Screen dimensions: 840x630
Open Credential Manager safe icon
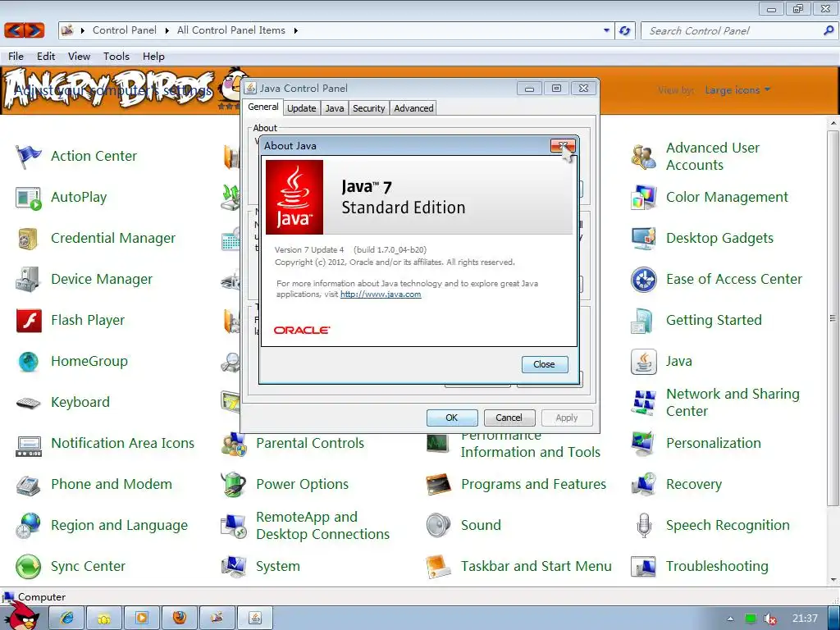28,239
